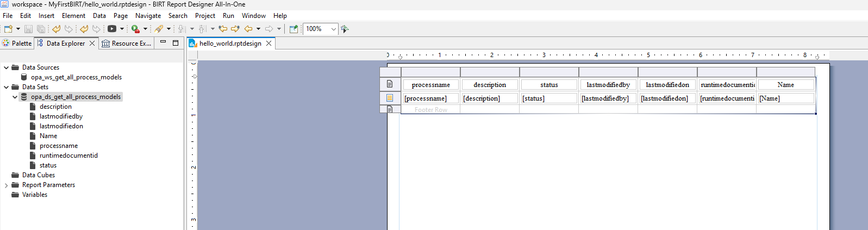Open the Window menu

click(x=254, y=16)
